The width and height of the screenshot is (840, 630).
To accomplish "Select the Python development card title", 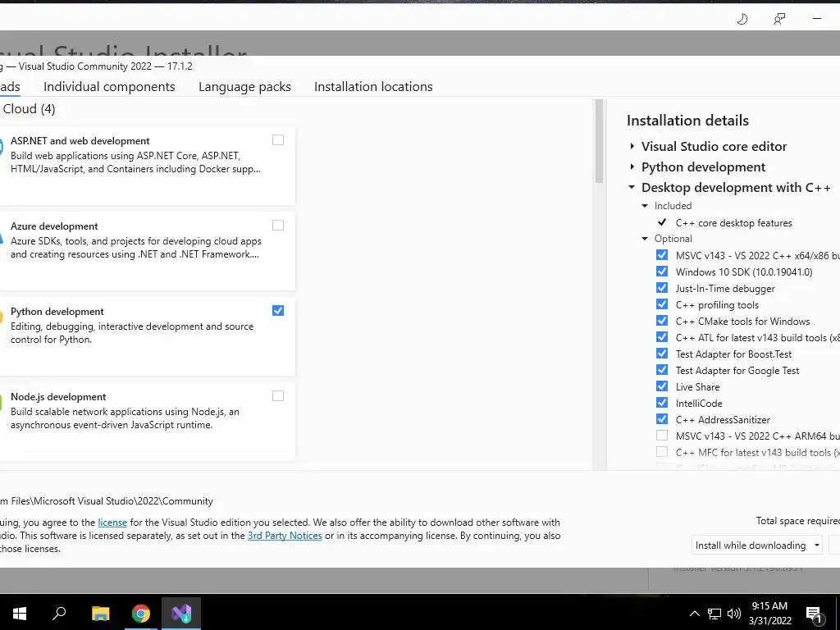I will point(57,312).
